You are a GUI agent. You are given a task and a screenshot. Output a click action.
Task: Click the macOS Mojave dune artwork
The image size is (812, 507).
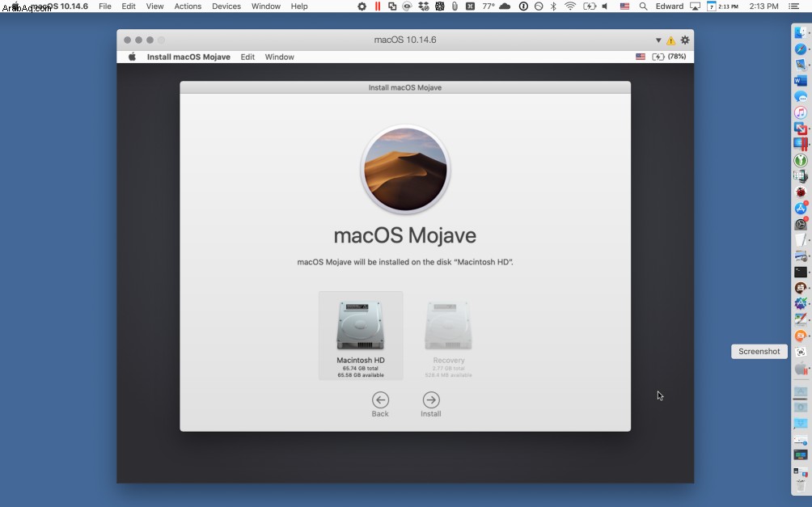405,169
